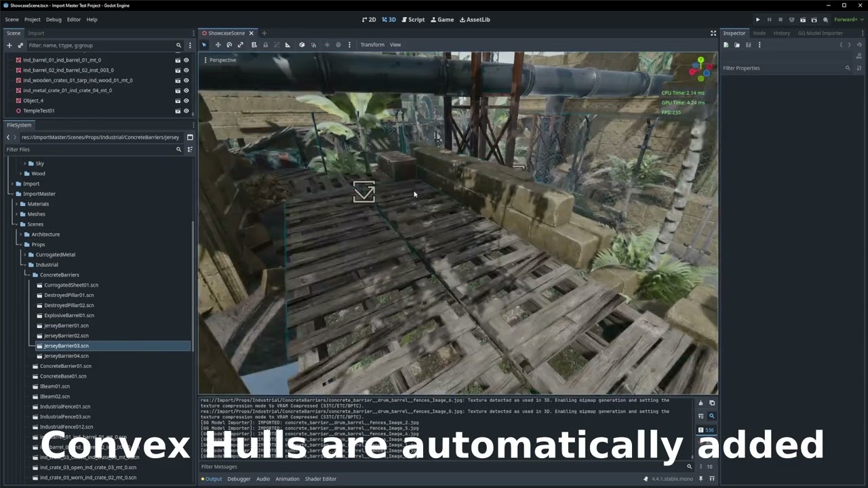Open Object_4 scene in editor icon
Screen dimensions: 868x488
(178, 100)
